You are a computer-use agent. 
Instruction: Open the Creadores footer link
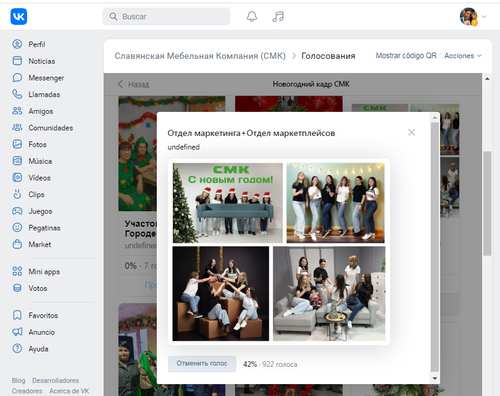pyautogui.click(x=27, y=391)
